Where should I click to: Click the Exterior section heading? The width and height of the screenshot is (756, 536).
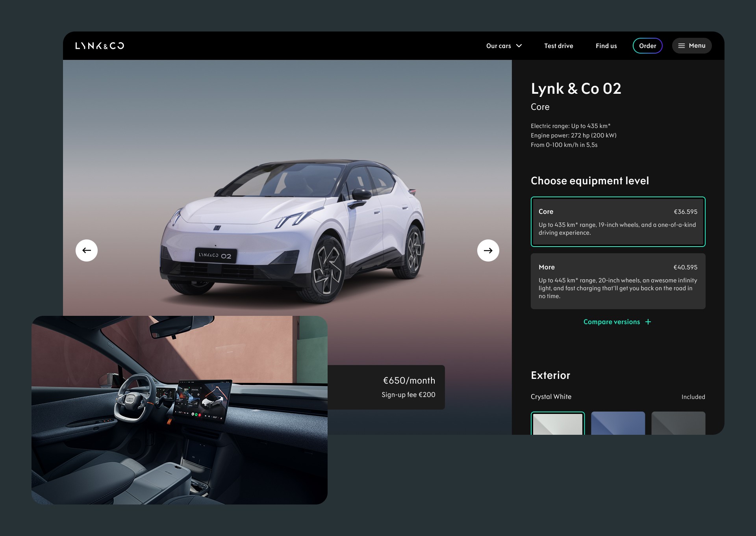[x=550, y=375]
